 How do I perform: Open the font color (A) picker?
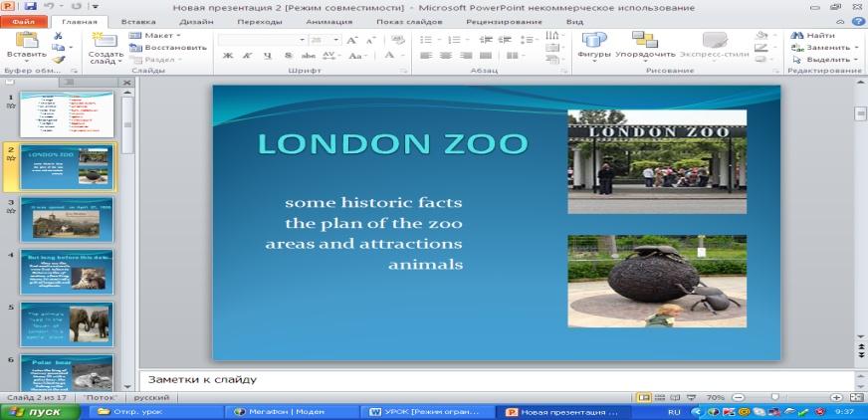tap(392, 56)
